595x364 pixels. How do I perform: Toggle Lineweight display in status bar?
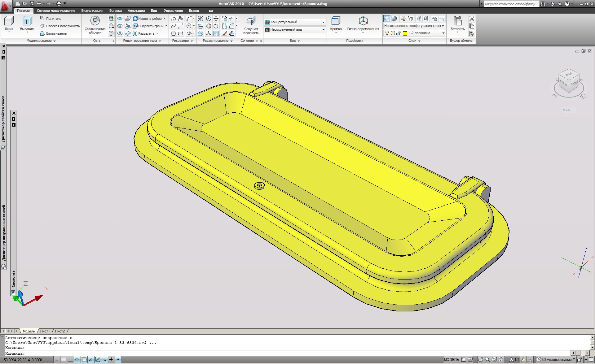pyautogui.click(x=111, y=359)
